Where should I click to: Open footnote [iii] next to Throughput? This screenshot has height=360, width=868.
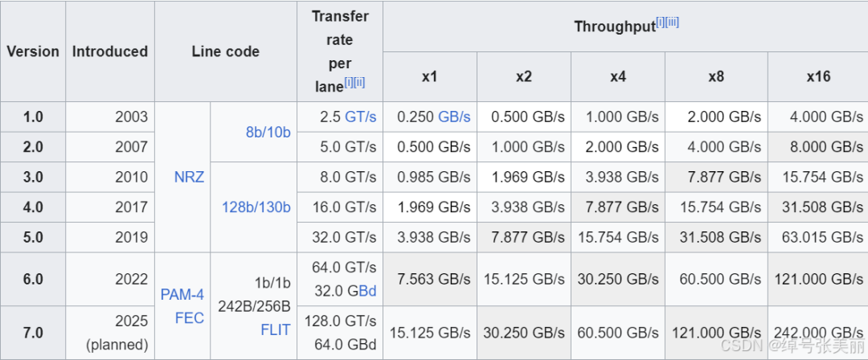[x=672, y=22]
